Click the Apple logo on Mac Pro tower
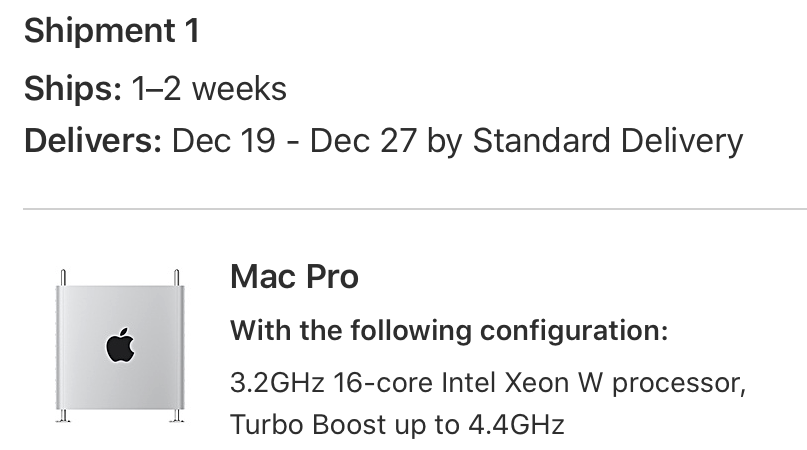The image size is (807, 450). click(120, 345)
